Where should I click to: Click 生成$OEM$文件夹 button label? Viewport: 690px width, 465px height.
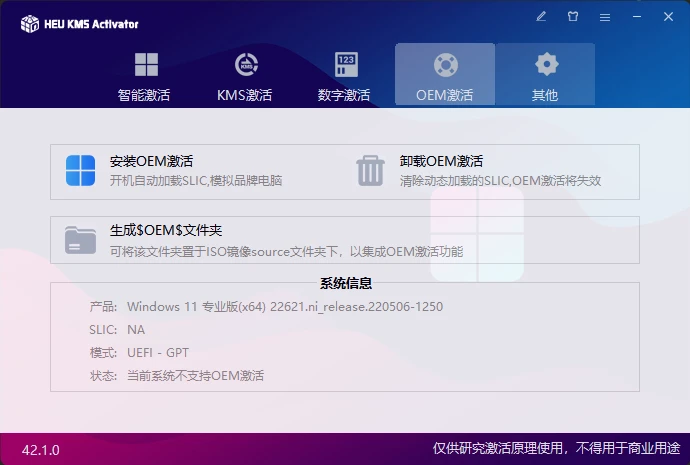click(x=166, y=231)
